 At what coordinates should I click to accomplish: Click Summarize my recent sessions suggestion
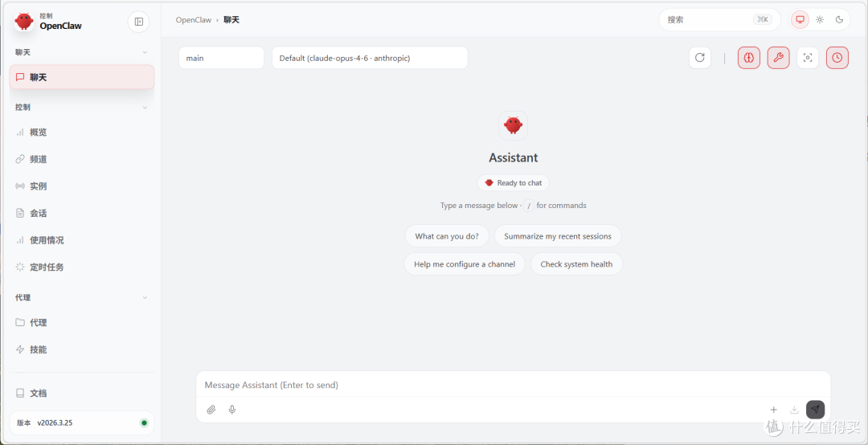pos(558,236)
